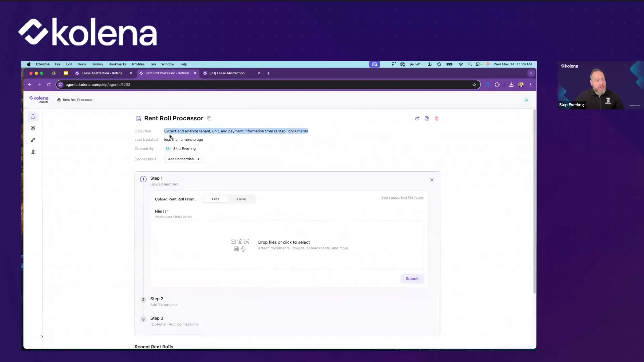Image resolution: width=644 pixels, height=362 pixels.
Task: Click the Drop files or click to select area
Action: click(289, 245)
